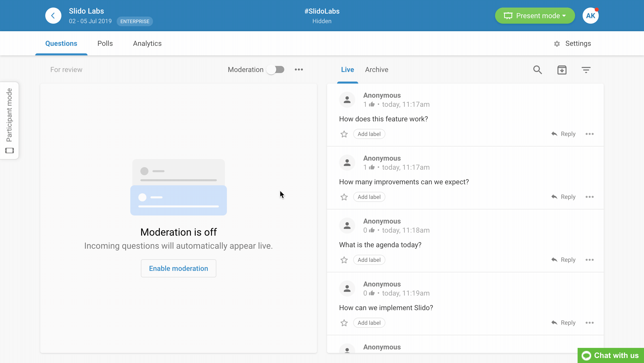Open the moderation options three-dot menu
644x363 pixels.
[299, 69]
